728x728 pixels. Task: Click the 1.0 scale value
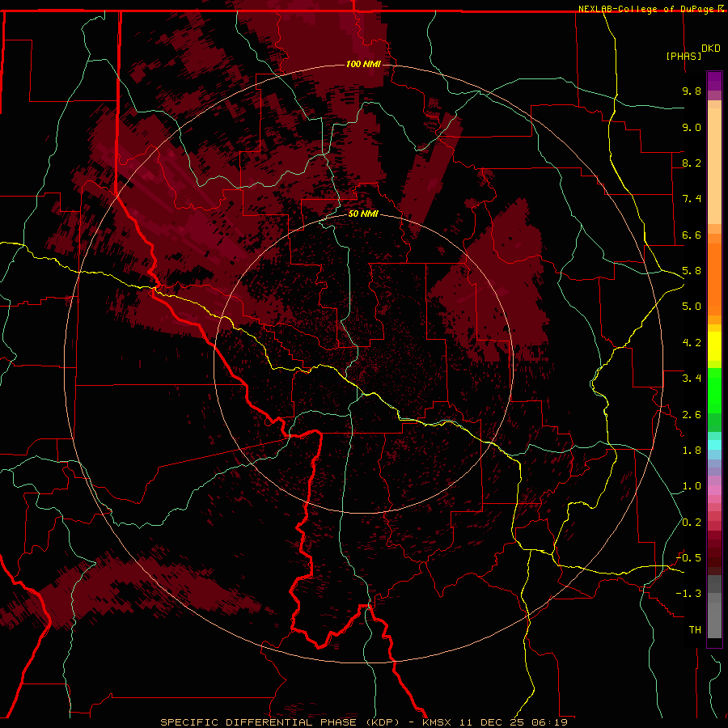pyautogui.click(x=692, y=486)
